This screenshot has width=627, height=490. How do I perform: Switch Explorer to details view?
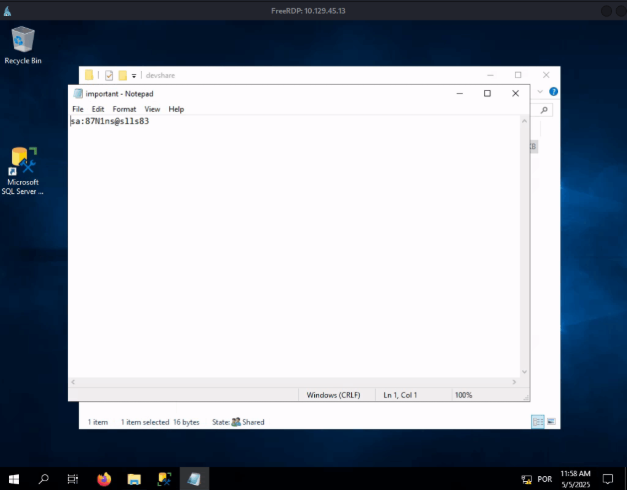(537, 422)
